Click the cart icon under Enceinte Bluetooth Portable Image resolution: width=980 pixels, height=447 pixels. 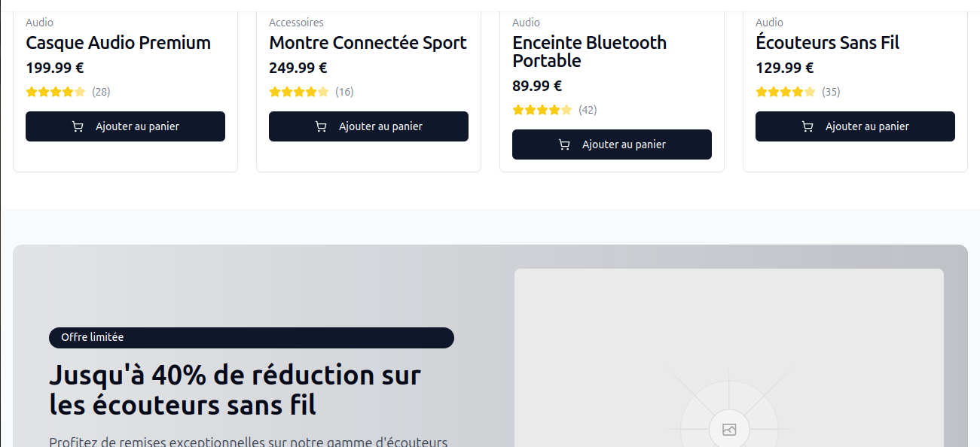tap(564, 144)
